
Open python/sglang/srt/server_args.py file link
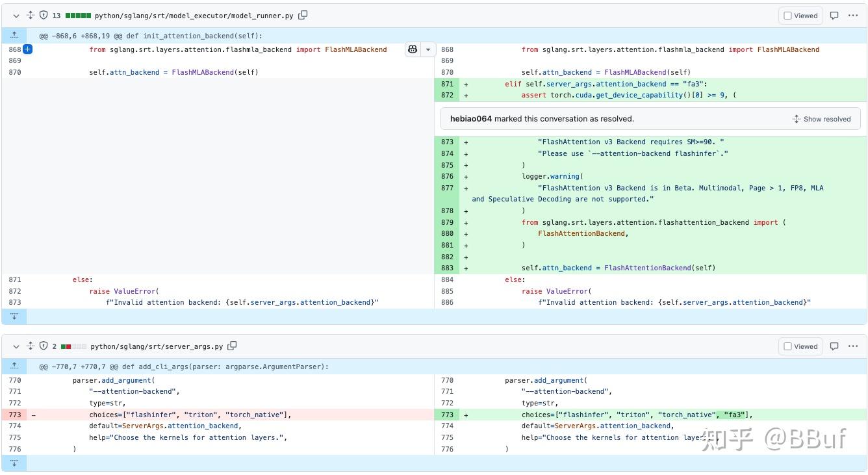tap(157, 346)
